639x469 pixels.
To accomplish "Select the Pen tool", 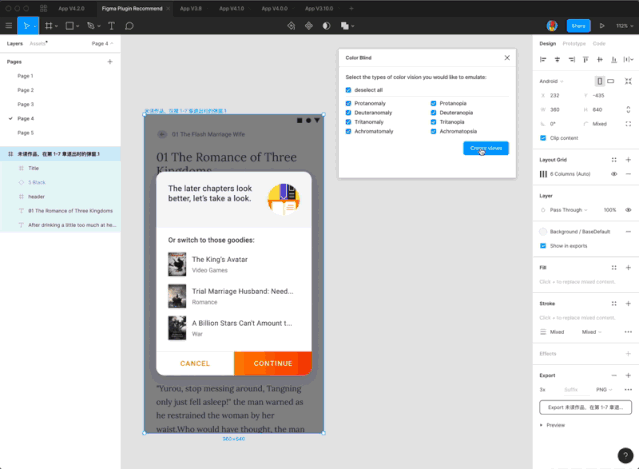I will click(x=91, y=25).
